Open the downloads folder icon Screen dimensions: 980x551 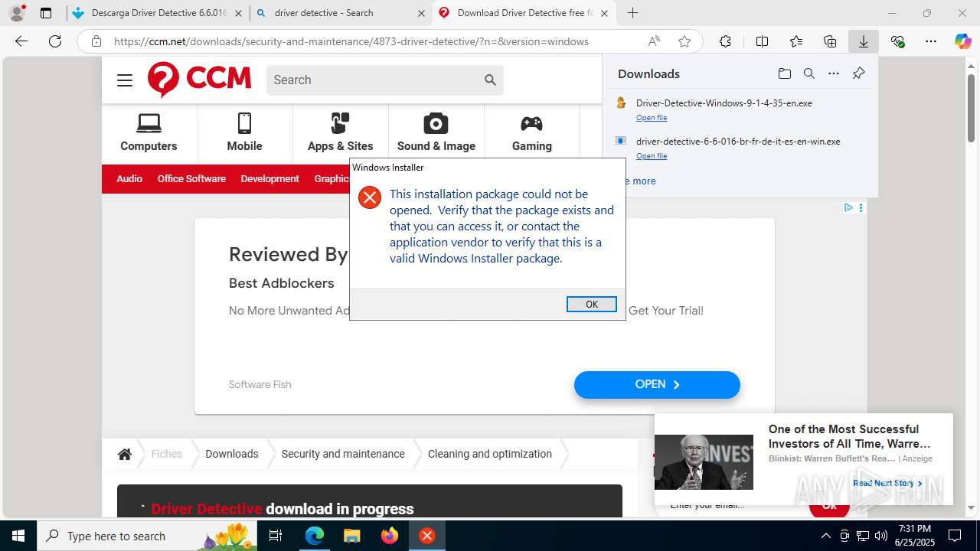[784, 73]
